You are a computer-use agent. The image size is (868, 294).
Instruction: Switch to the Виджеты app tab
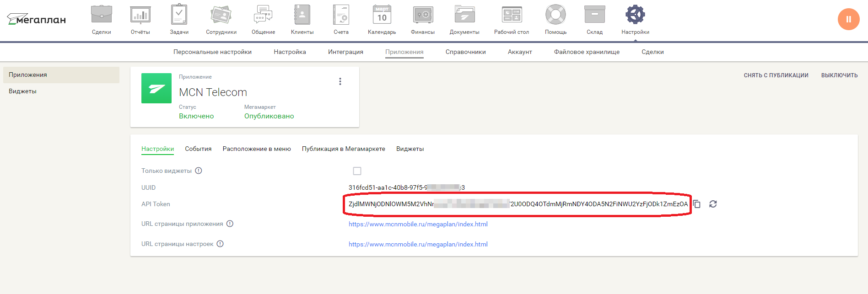click(410, 149)
